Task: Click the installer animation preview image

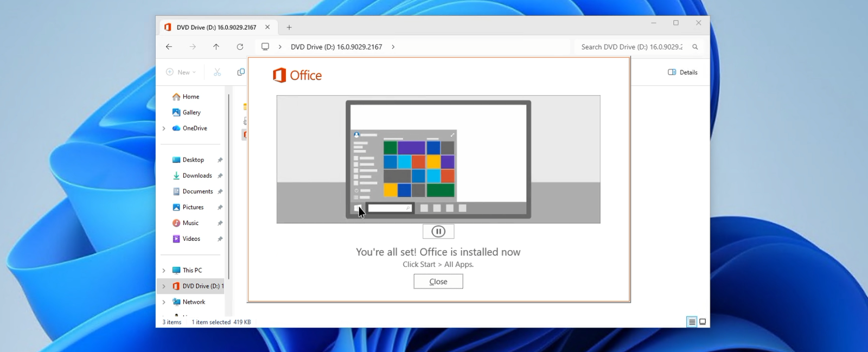Action: [438, 159]
